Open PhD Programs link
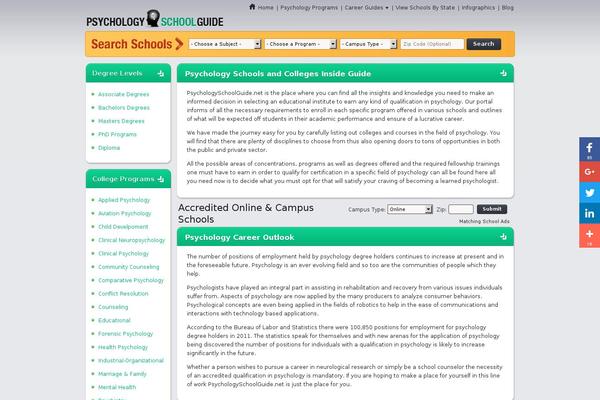Image resolution: width=600 pixels, height=400 pixels. pos(117,134)
